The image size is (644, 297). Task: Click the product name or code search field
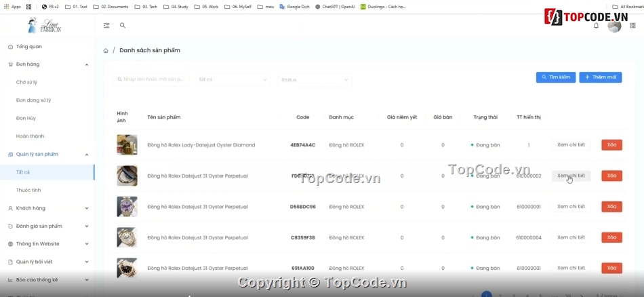150,79
